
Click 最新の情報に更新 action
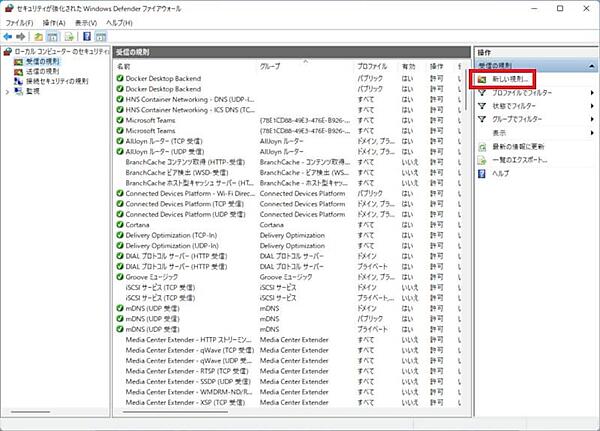(518, 147)
